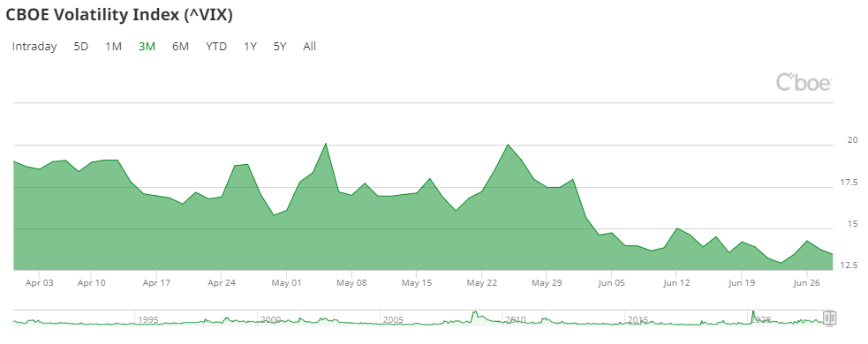The width and height of the screenshot is (868, 344).
Task: Click the Apr 24 x-axis label
Action: [x=221, y=283]
